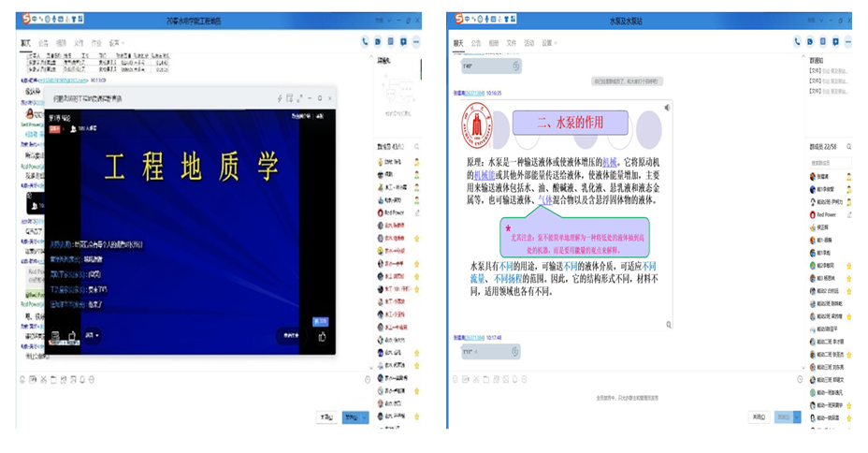Start a voice call in left chat window
868x453 pixels.
pyautogui.click(x=366, y=41)
